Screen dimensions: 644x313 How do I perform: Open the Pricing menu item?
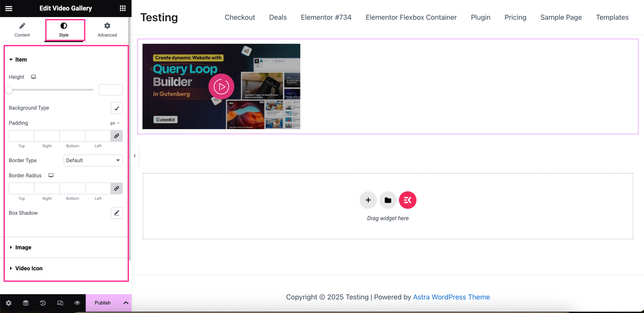coord(515,17)
